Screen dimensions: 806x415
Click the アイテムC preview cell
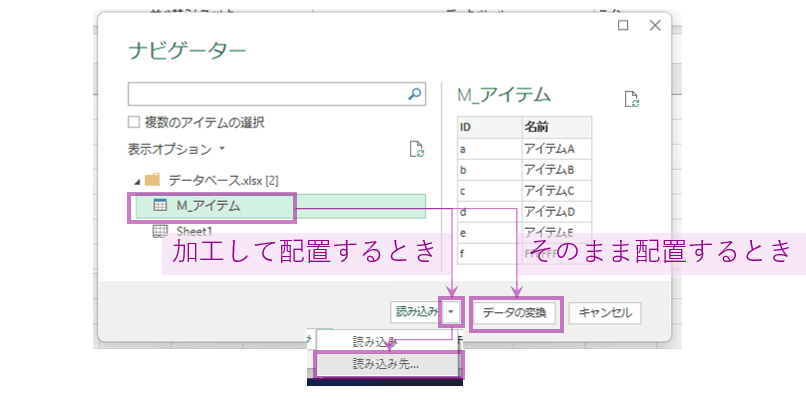pyautogui.click(x=557, y=191)
